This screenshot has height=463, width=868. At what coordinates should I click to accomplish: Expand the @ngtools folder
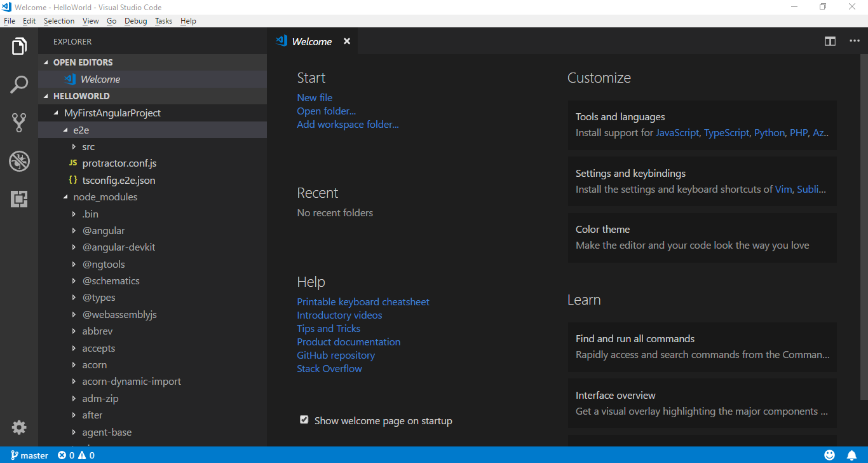(74, 265)
